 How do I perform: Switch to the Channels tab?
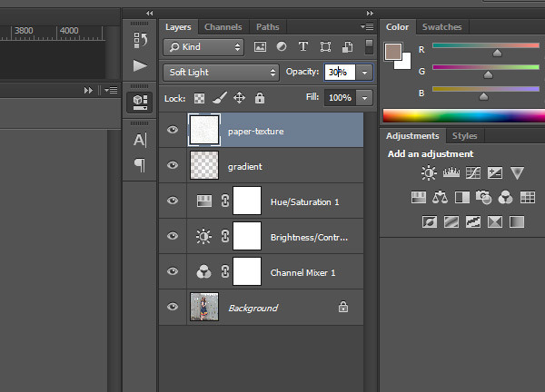[223, 27]
